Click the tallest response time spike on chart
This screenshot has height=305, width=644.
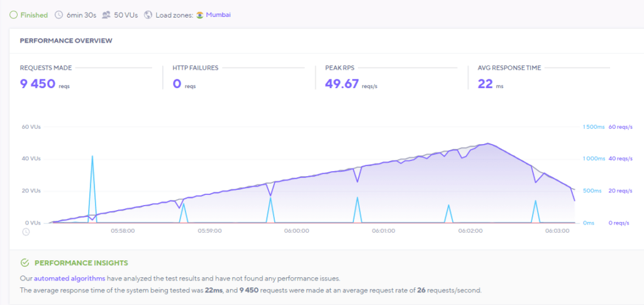[92, 157]
